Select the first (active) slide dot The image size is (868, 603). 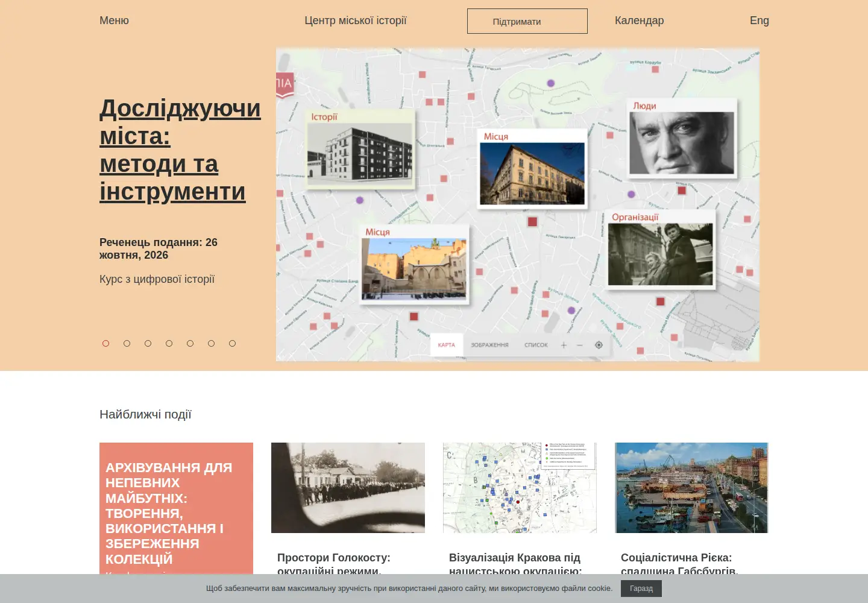coord(106,344)
